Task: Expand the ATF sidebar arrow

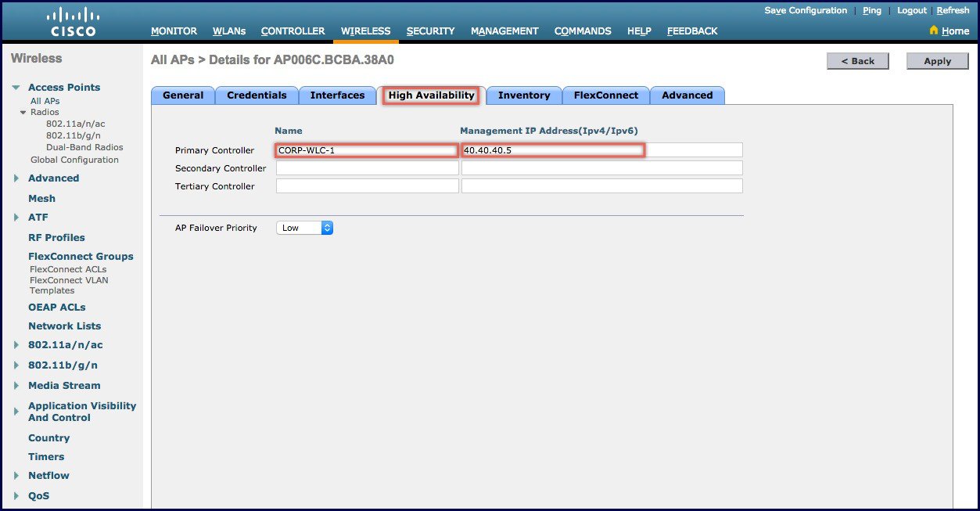Action: click(x=16, y=218)
